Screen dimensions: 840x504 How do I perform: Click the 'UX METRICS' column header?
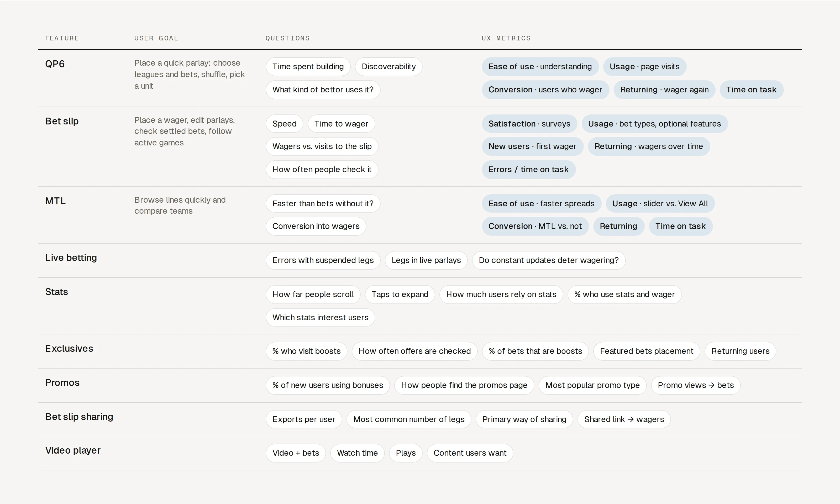(506, 38)
